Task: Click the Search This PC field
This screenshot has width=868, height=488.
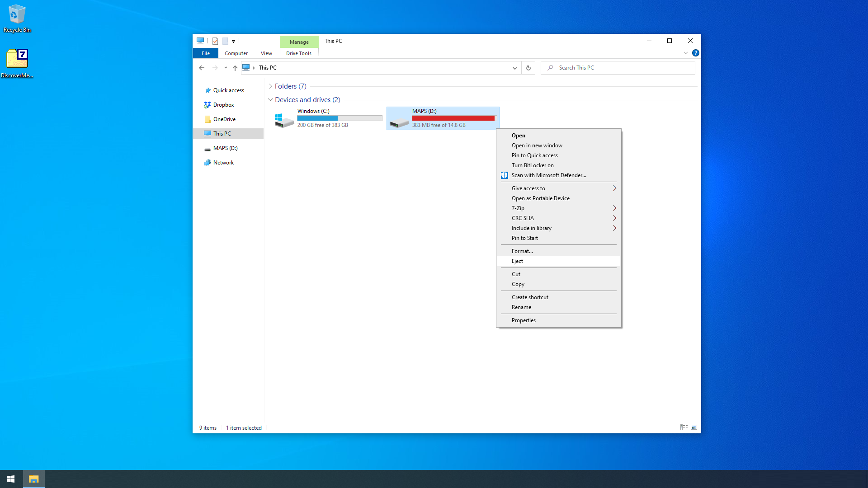Action: pyautogui.click(x=618, y=68)
